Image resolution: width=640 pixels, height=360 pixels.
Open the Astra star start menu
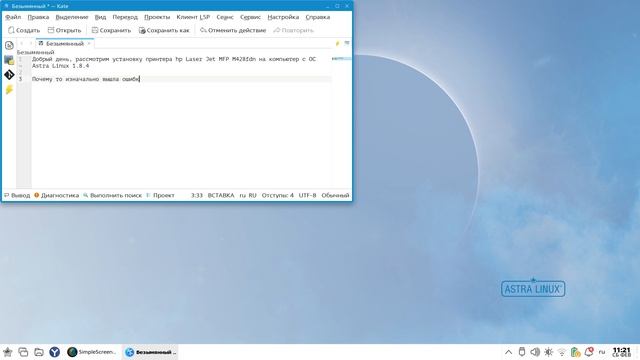pyautogui.click(x=8, y=352)
